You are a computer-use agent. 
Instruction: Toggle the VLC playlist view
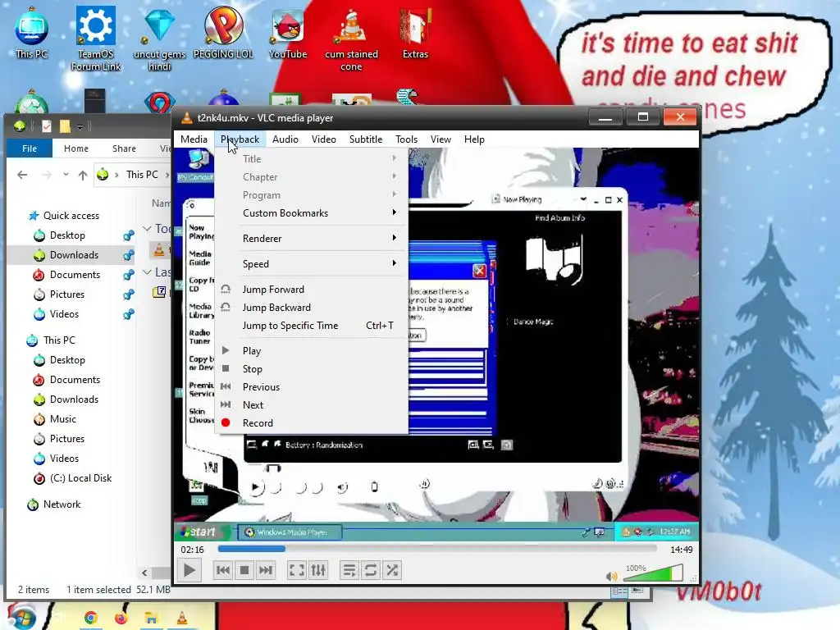(349, 571)
